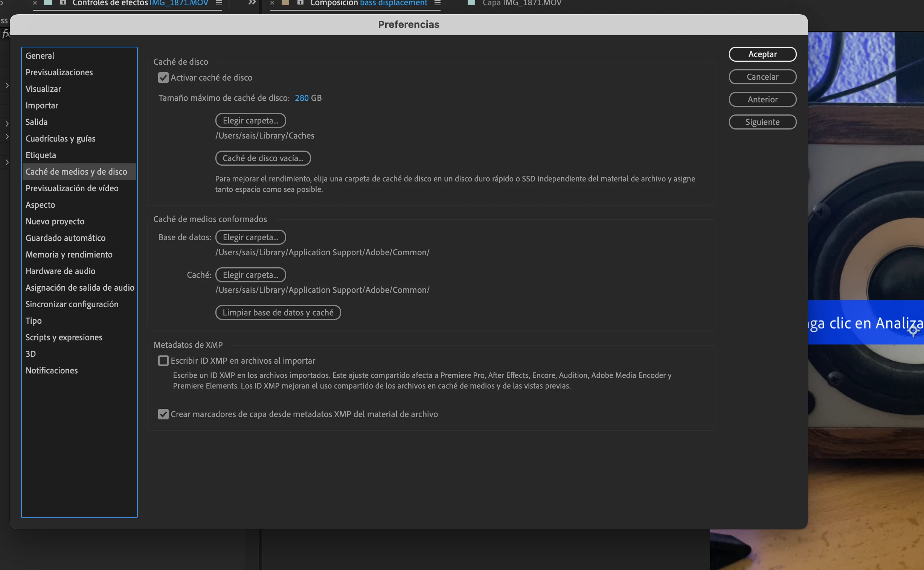The width and height of the screenshot is (924, 570).
Task: Select Memoria y rendimiento in preferences list
Action: [x=69, y=255]
